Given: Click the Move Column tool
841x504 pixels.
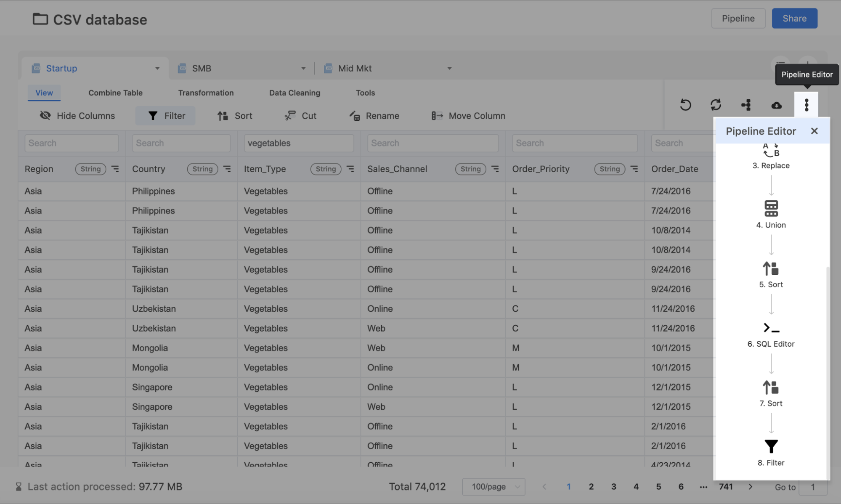Looking at the screenshot, I should (468, 116).
